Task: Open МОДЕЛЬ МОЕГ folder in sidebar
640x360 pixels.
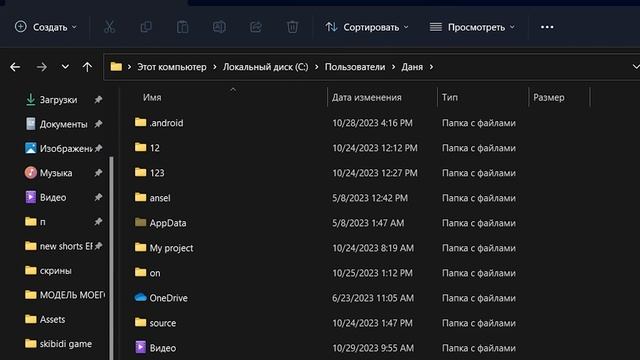Action: [72, 295]
